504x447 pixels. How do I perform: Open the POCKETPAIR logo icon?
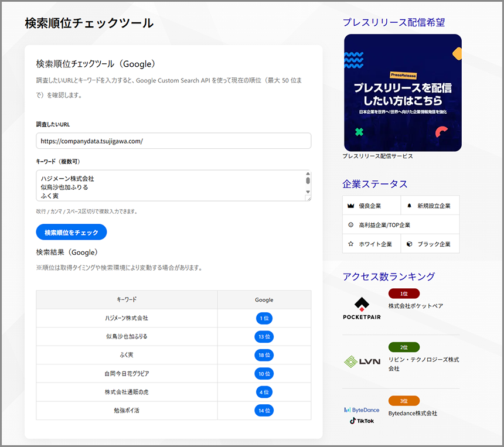click(x=362, y=304)
